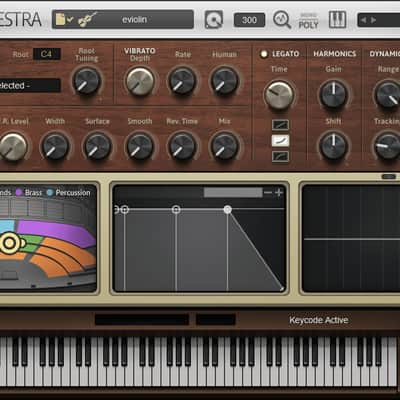This screenshot has height=400, width=400.
Task: Go to the next preset arrow
Action: point(374,20)
